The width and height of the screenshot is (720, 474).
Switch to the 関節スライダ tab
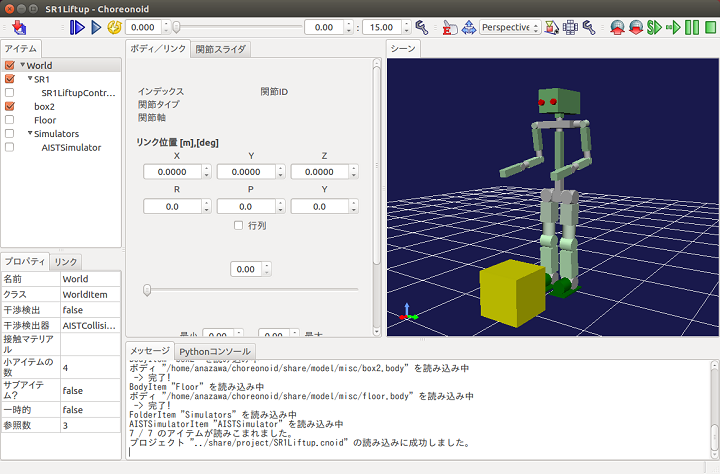click(x=220, y=48)
